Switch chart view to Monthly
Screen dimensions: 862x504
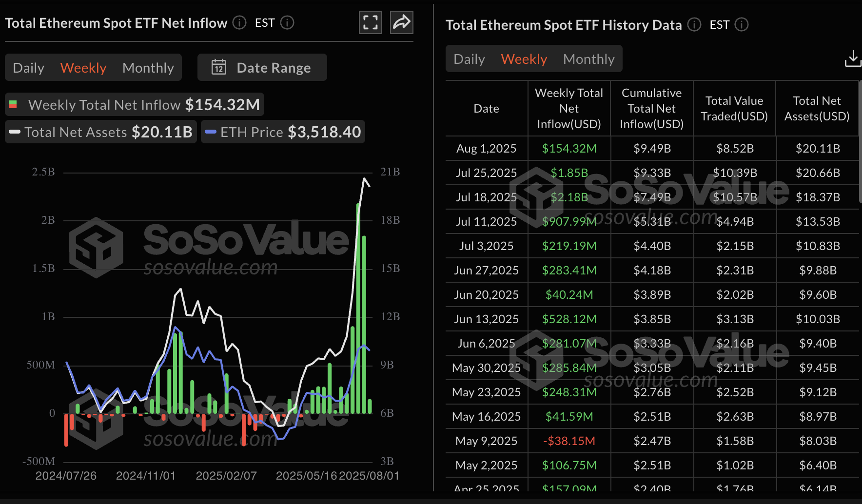[148, 67]
